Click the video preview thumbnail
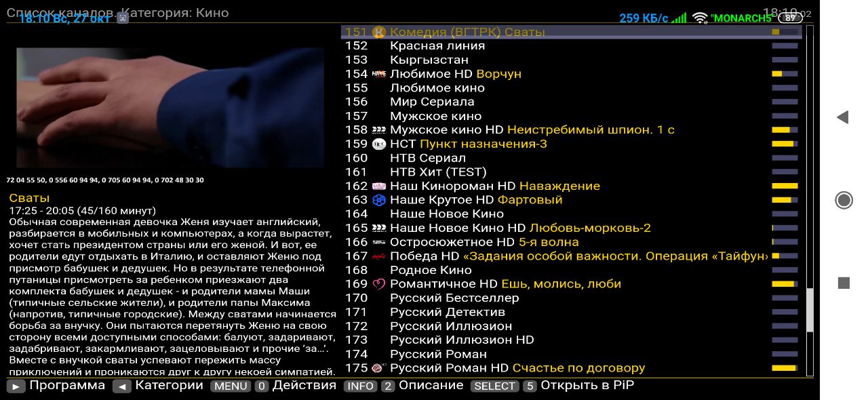Image resolution: width=868 pixels, height=400 pixels. pos(170,107)
